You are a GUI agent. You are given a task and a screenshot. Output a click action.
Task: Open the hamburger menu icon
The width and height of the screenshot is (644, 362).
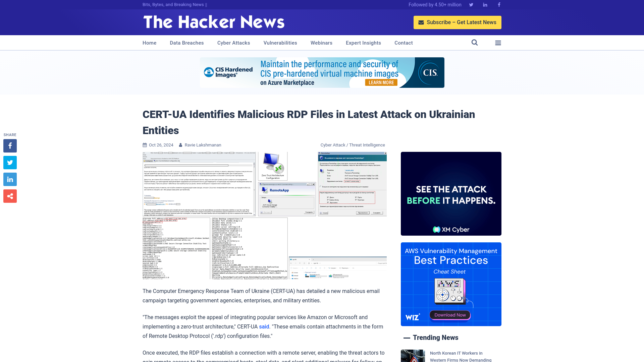coord(498,43)
